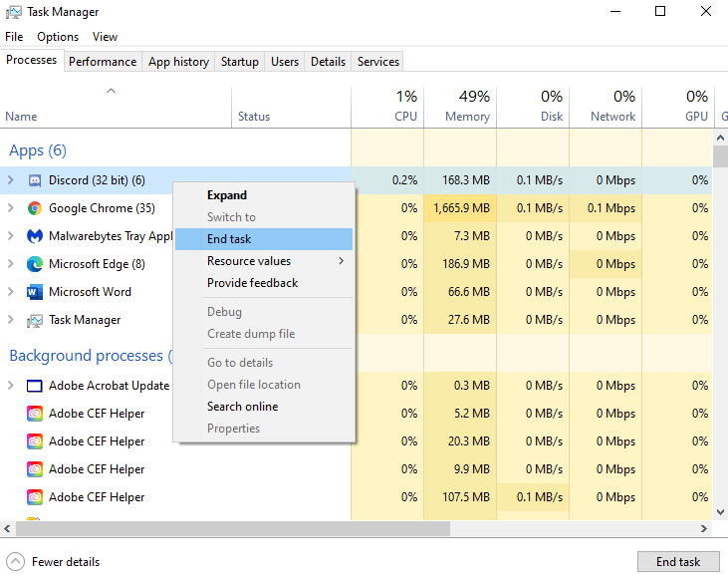Expand the Task Manager process group
The image size is (728, 583).
[11, 320]
